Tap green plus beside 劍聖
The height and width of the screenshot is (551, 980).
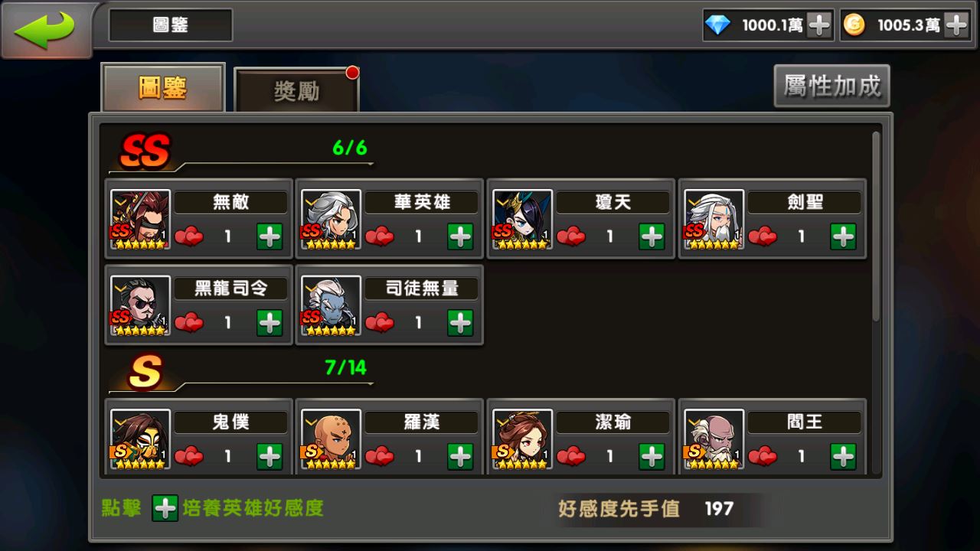click(843, 236)
